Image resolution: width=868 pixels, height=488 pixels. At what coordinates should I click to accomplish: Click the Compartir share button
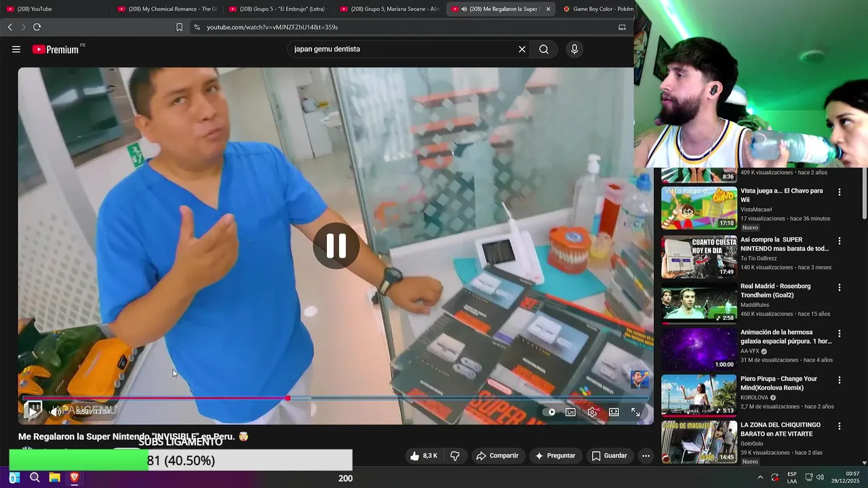497,455
